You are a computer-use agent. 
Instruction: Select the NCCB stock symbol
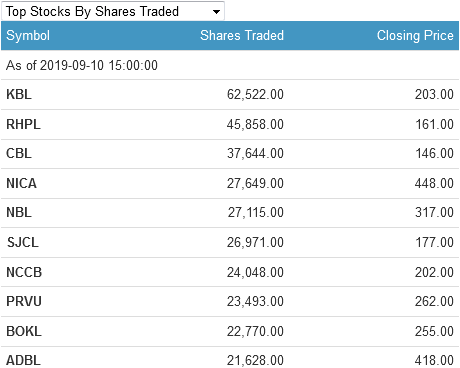pos(24,272)
